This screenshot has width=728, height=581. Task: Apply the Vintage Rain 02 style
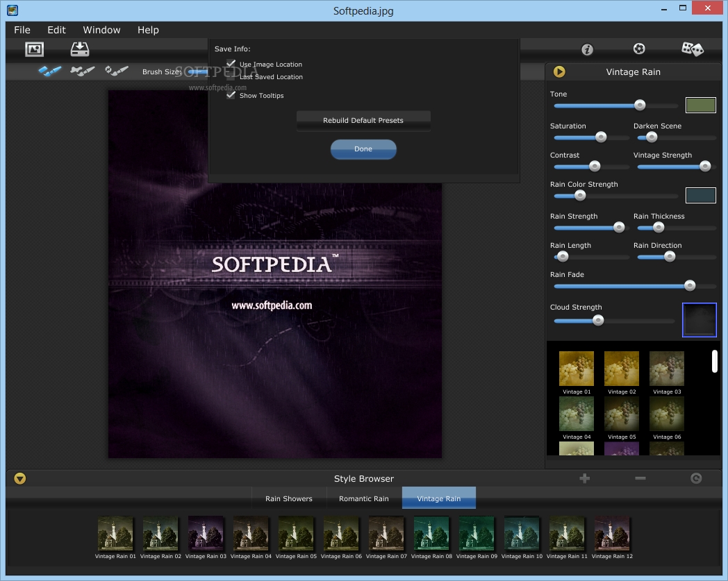click(x=160, y=534)
